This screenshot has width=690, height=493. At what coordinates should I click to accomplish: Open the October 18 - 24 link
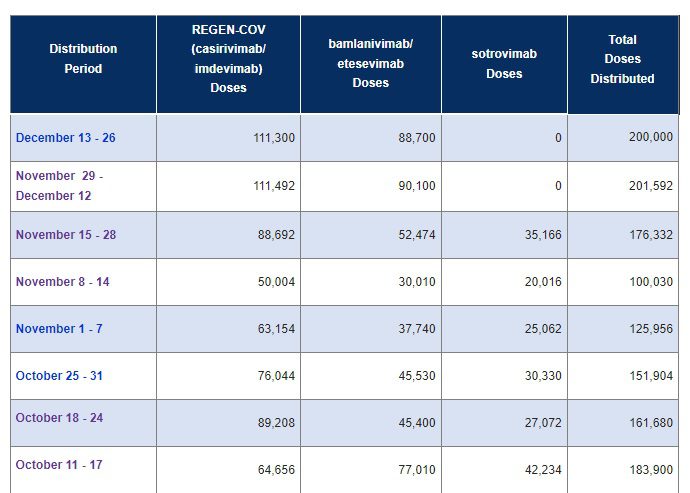coord(59,418)
